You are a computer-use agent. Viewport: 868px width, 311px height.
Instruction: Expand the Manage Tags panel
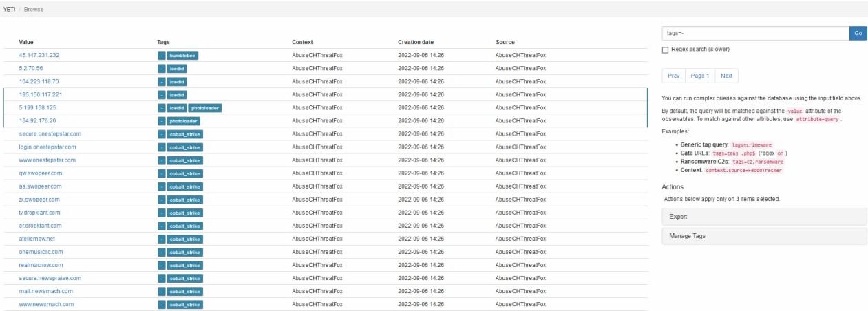[x=764, y=236]
